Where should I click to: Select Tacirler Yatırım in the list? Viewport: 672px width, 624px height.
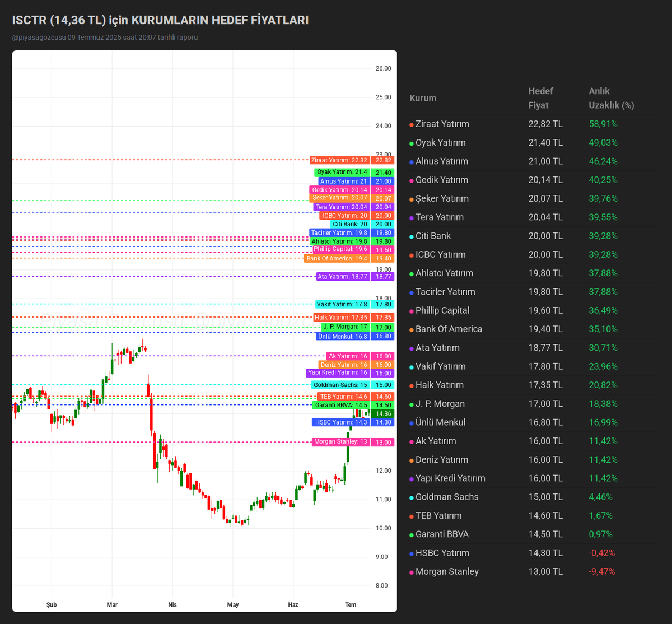click(x=445, y=292)
